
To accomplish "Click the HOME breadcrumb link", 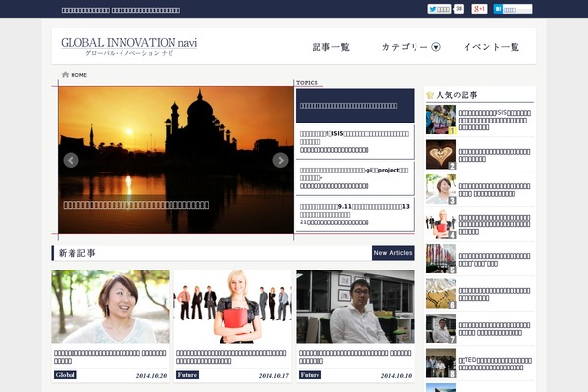I will coord(78,75).
